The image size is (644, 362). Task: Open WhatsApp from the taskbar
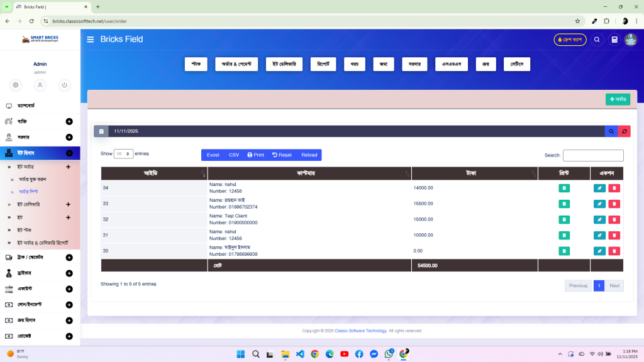pos(388,354)
